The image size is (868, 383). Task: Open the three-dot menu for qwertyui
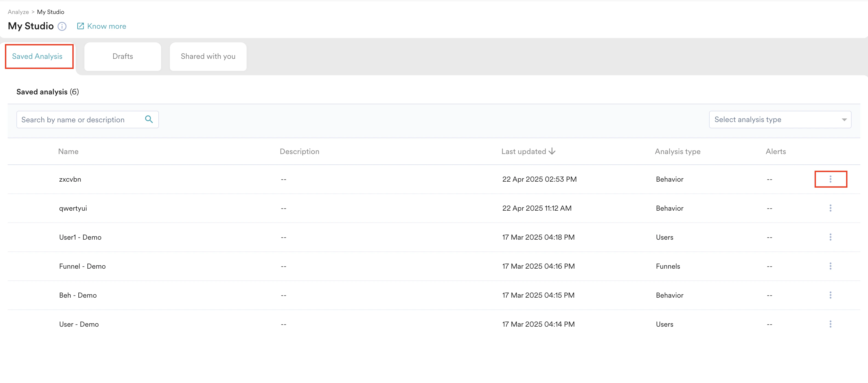pyautogui.click(x=830, y=208)
